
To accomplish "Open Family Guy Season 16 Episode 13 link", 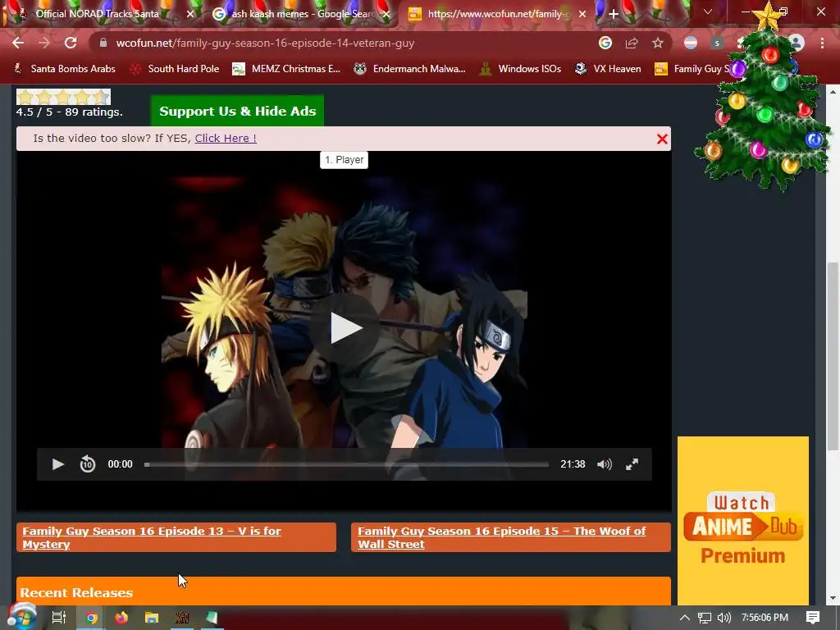I will [176, 537].
